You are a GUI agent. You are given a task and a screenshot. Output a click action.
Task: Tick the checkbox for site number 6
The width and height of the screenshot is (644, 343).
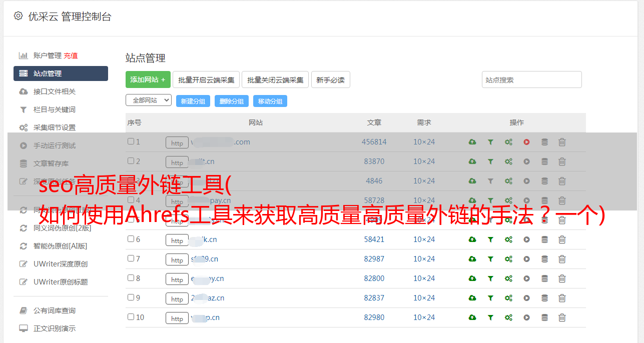point(131,239)
